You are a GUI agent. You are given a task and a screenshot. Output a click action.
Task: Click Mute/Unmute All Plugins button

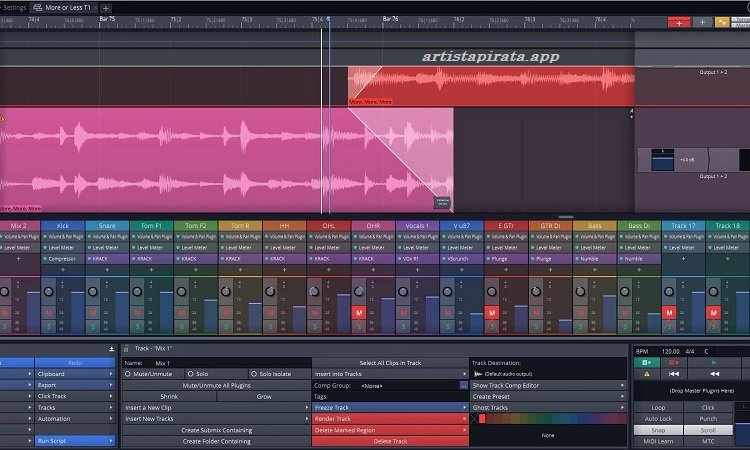tap(216, 385)
